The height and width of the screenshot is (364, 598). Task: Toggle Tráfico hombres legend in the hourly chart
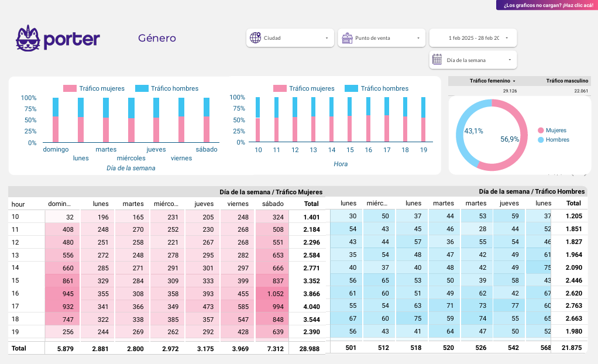[x=377, y=88]
